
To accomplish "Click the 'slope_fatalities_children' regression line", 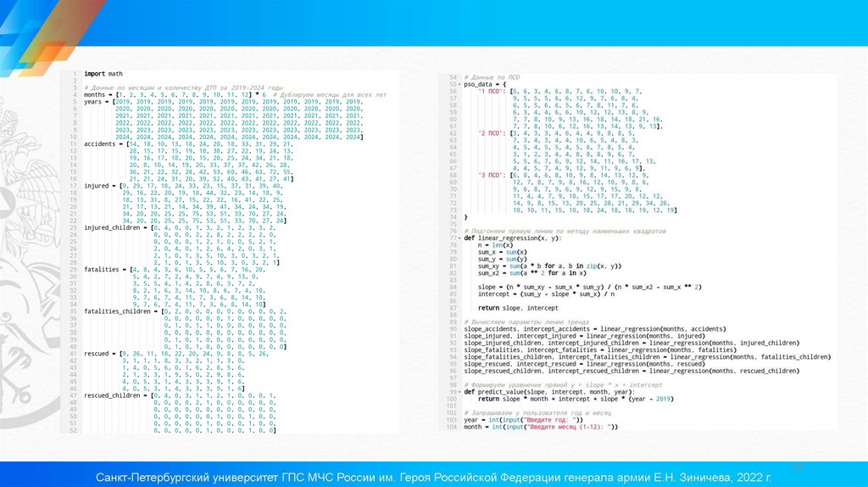I will (x=648, y=357).
